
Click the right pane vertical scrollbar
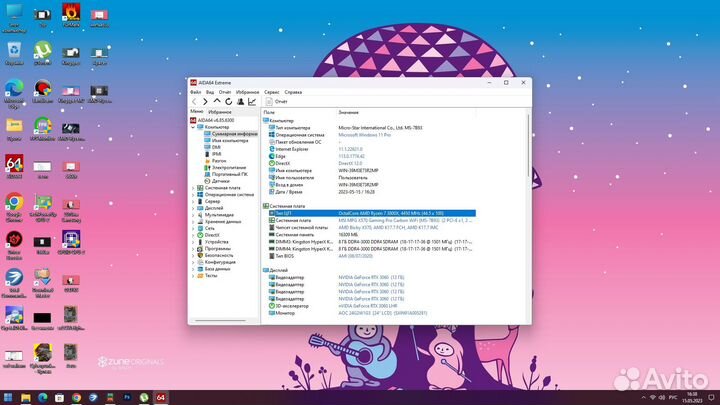click(528, 147)
